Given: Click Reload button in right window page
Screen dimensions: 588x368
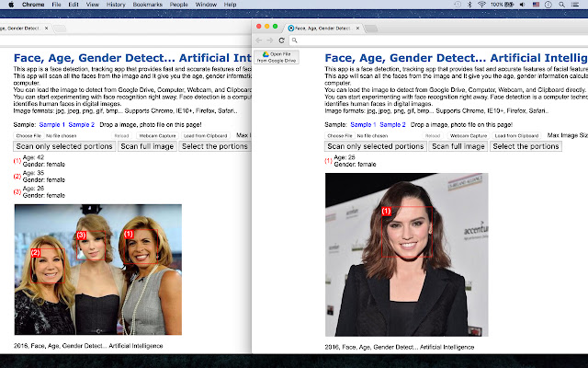Looking at the screenshot, I should click(x=433, y=135).
